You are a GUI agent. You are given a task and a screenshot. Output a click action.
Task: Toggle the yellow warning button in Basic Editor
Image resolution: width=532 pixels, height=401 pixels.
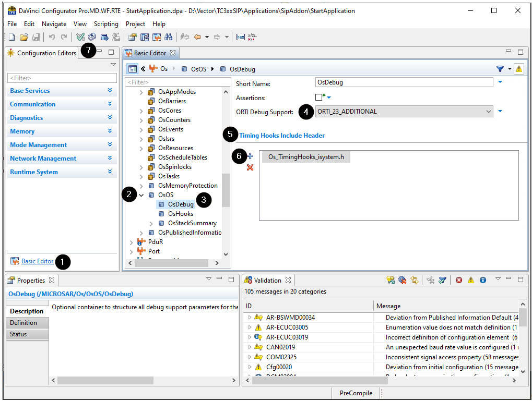(x=518, y=69)
